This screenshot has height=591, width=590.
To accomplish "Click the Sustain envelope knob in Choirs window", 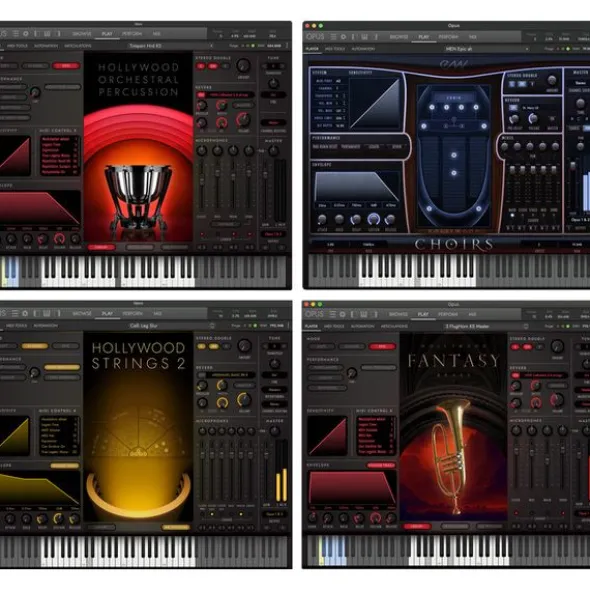I will coord(374,219).
